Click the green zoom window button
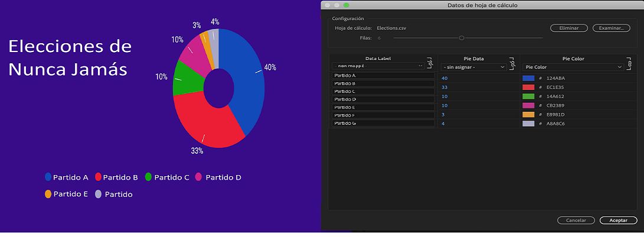 (x=346, y=5)
